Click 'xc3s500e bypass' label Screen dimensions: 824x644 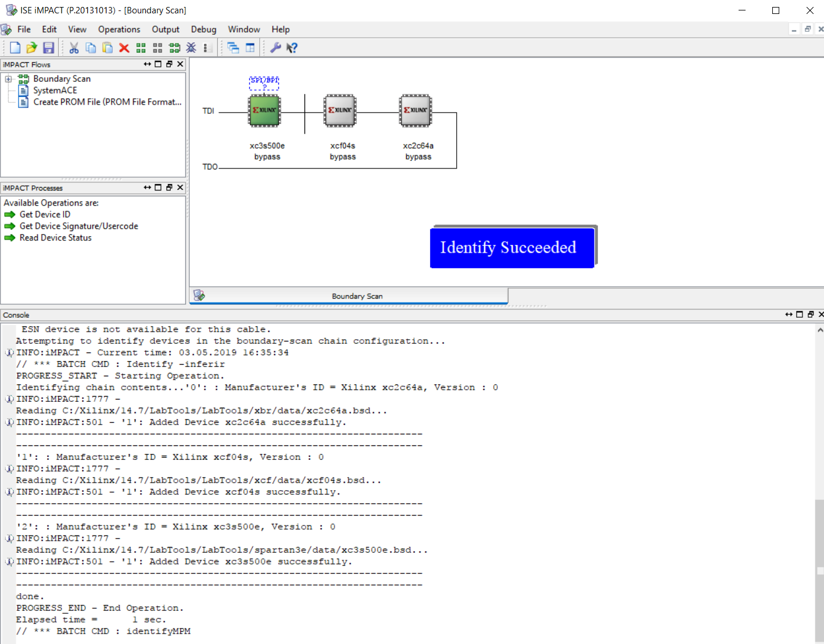click(x=267, y=152)
